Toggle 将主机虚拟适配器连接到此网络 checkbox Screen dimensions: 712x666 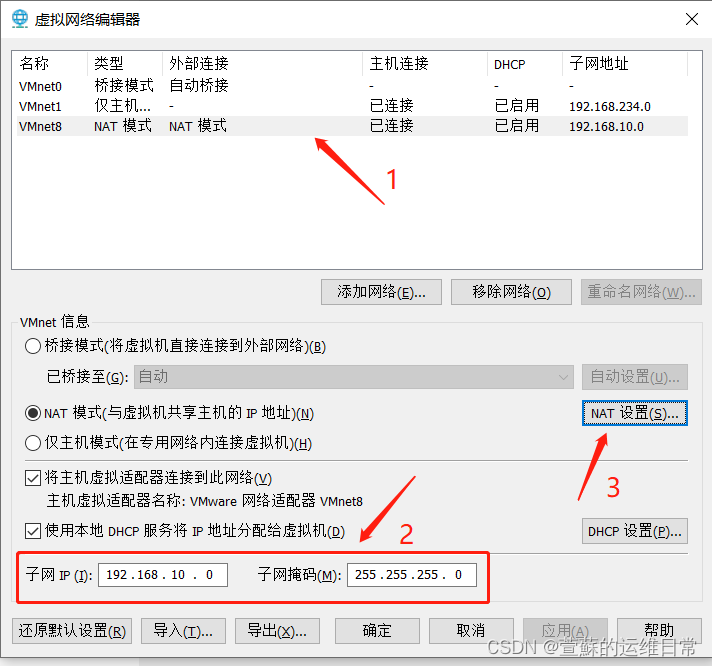33,478
